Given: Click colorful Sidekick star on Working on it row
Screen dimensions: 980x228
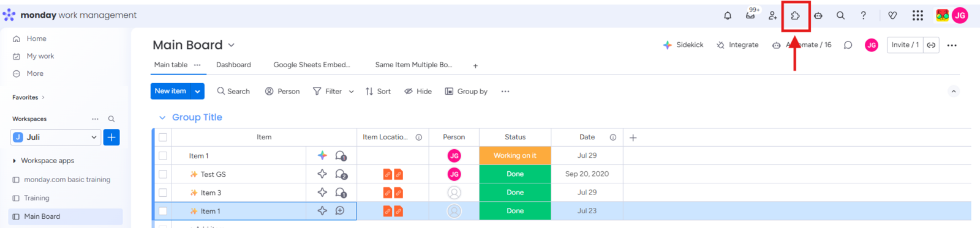Looking at the screenshot, I should click(x=322, y=155).
